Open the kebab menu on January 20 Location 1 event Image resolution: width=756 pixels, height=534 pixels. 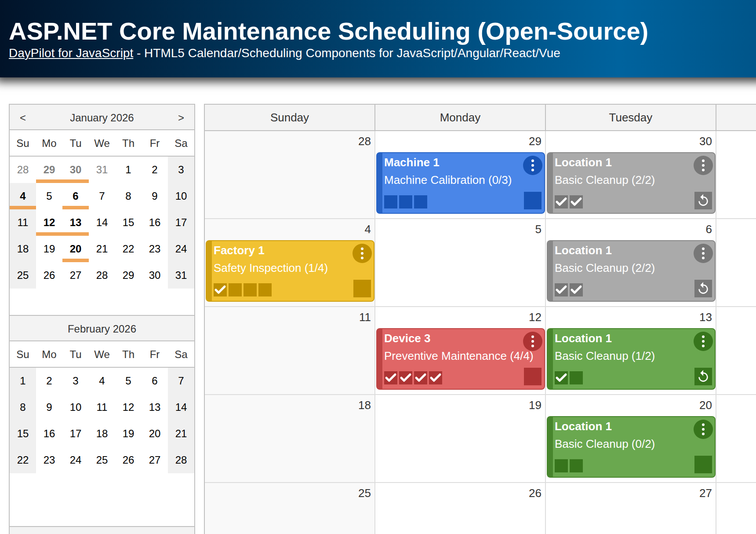click(703, 429)
